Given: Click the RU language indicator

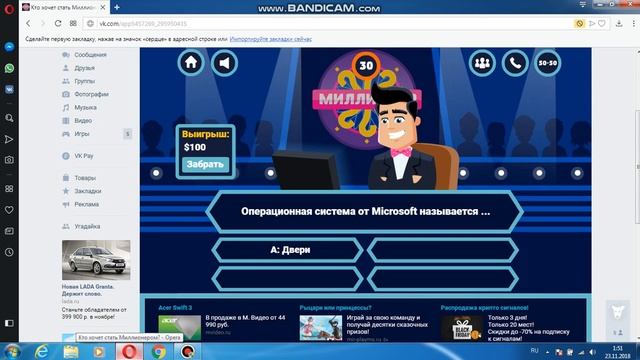Looking at the screenshot, I should 534,351.
